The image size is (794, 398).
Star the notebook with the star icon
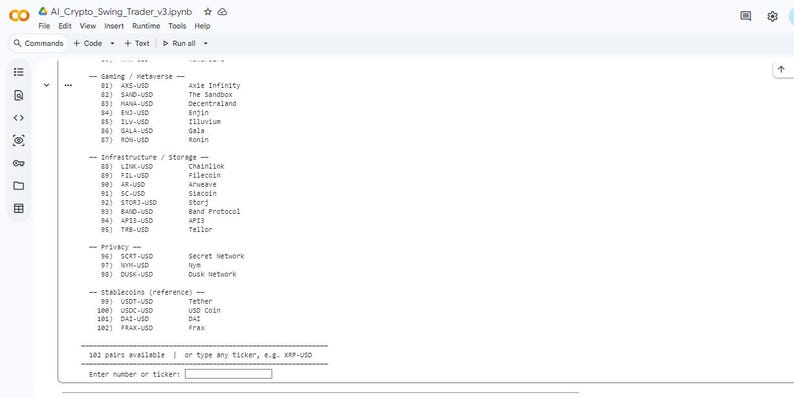(208, 12)
